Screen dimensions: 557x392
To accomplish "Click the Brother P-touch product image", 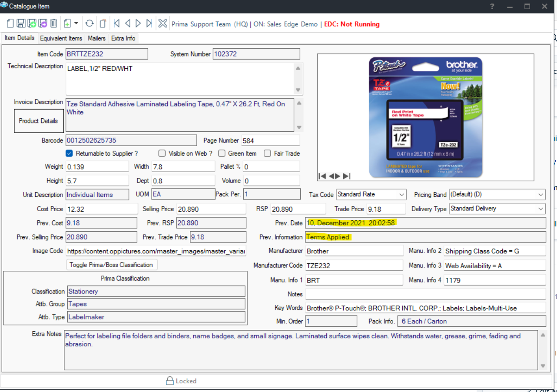I will pos(425,116).
